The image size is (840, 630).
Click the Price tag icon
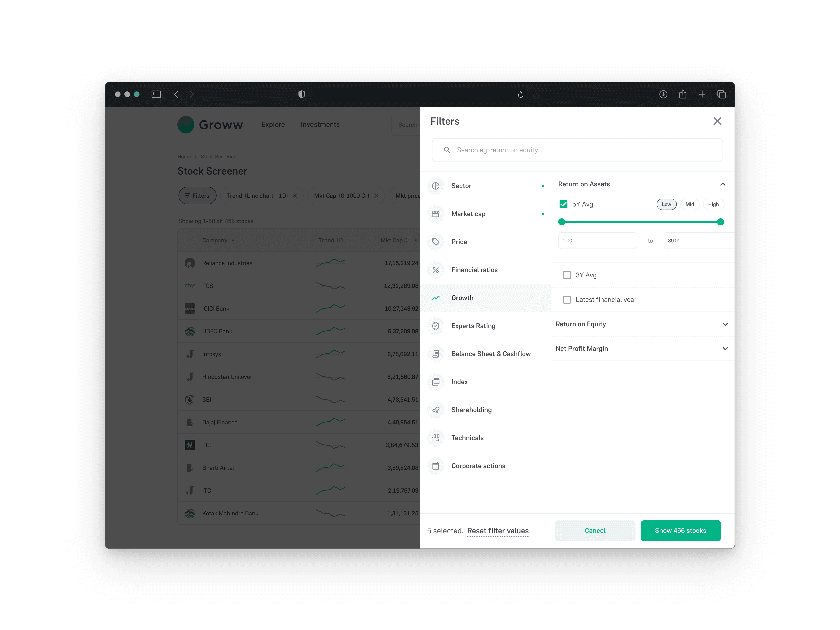[436, 242]
